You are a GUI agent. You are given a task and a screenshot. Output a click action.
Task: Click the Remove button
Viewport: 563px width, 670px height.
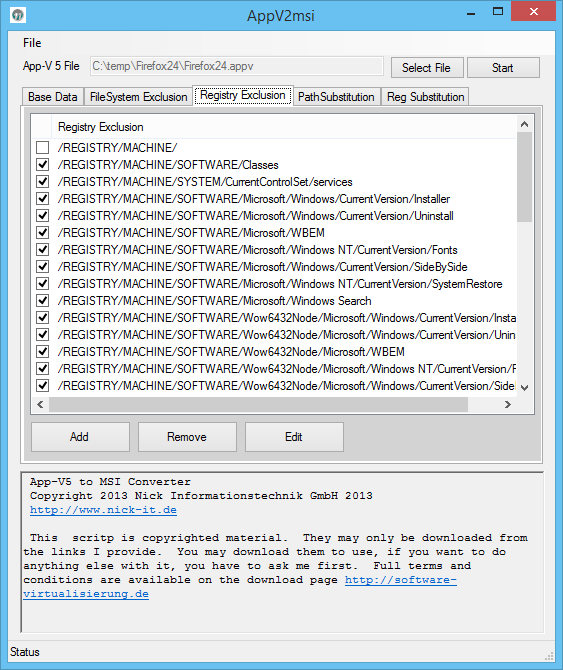[x=187, y=437]
